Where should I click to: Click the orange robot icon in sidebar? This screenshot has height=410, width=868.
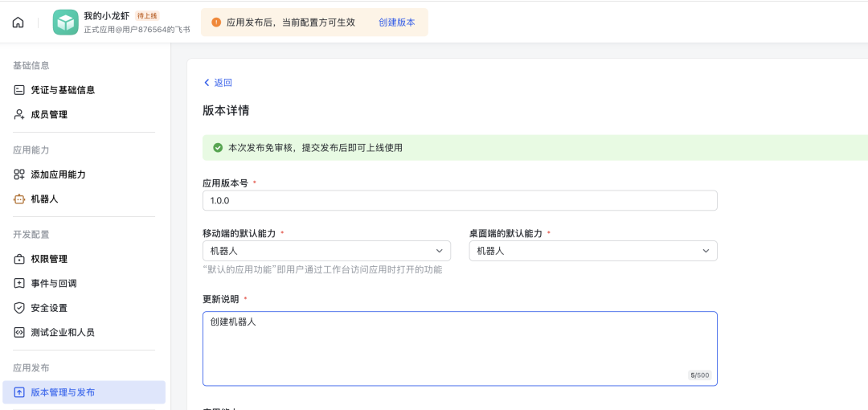[19, 199]
